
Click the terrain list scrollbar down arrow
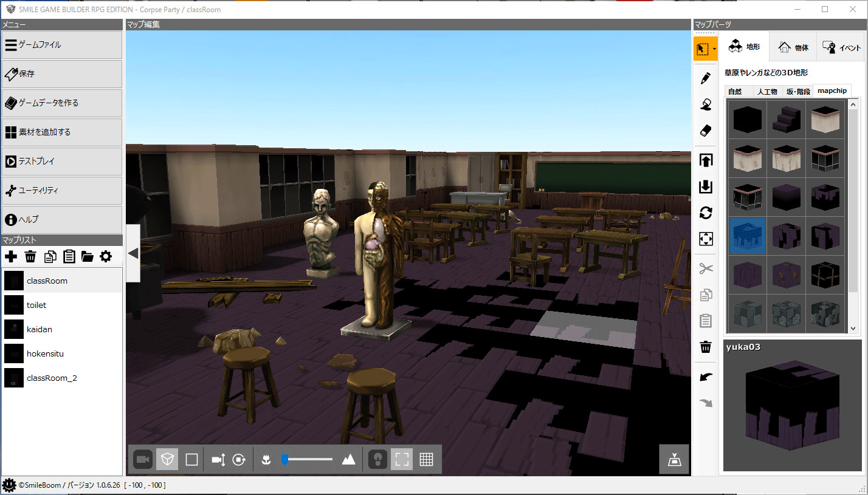(853, 328)
